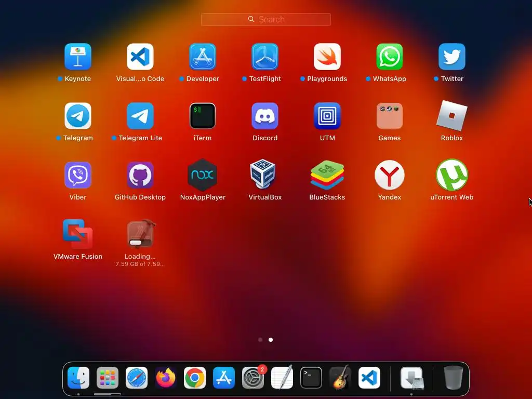Open the Games folder
Screen dimensions: 532x399
(x=390, y=116)
